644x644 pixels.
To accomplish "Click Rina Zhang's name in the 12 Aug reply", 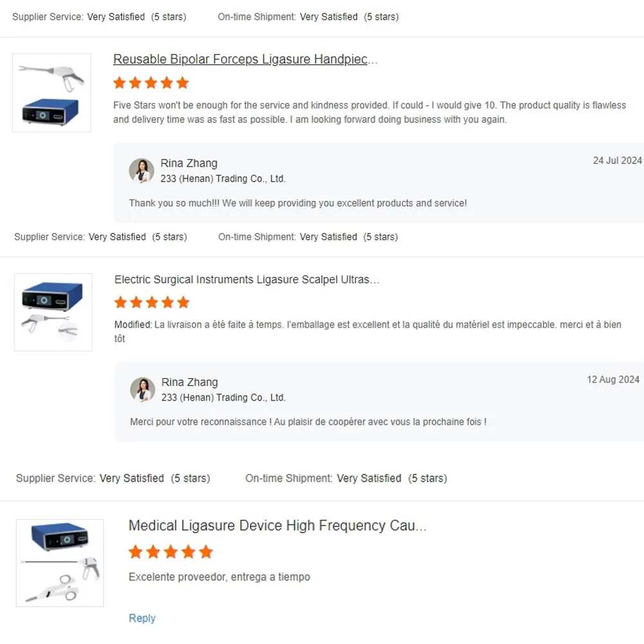I will tap(190, 383).
